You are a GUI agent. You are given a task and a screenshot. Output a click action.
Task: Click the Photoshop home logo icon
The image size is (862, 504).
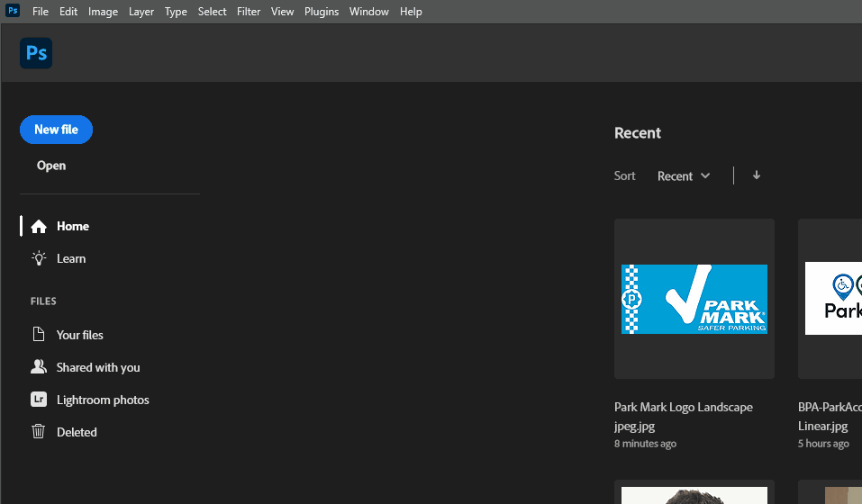(x=36, y=53)
